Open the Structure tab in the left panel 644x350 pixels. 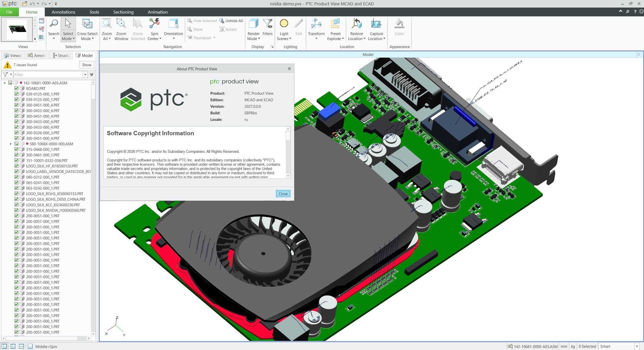tap(61, 55)
